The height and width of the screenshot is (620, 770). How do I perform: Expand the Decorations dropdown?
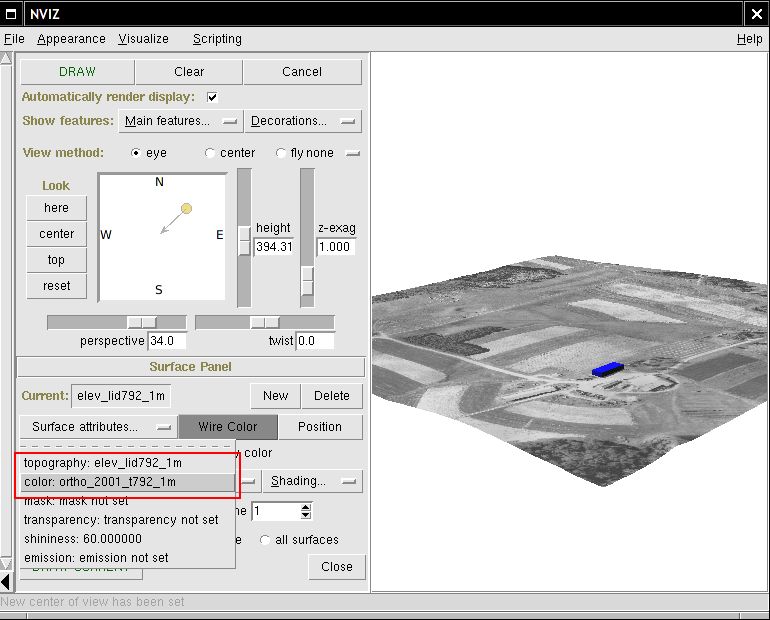(x=303, y=121)
